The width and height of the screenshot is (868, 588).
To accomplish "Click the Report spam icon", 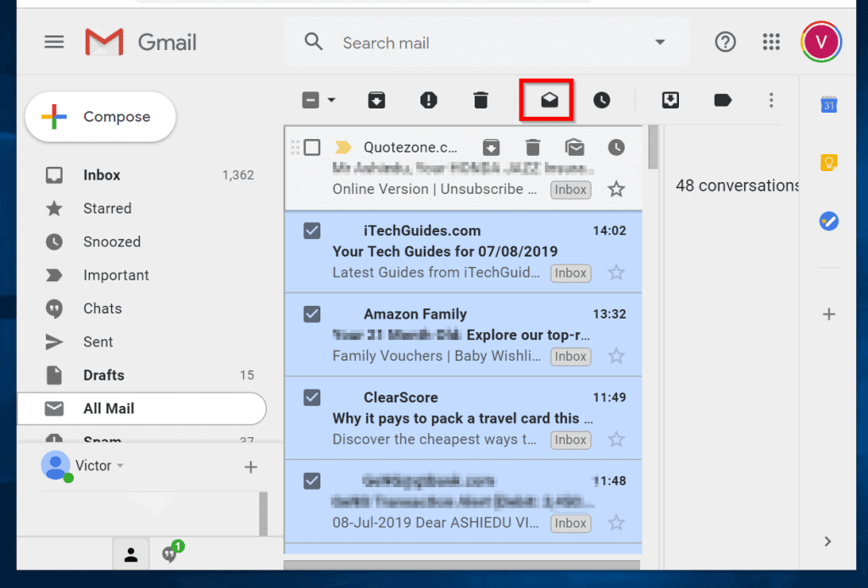I will coord(429,100).
